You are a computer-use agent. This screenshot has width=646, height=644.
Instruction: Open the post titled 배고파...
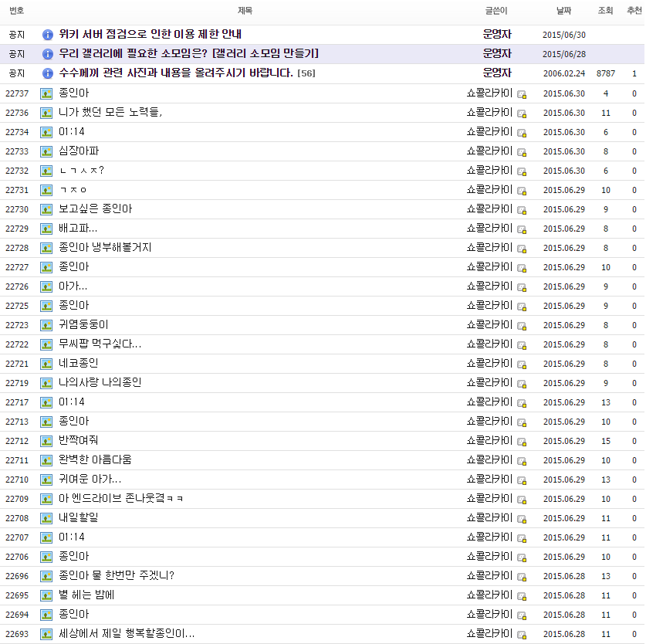pos(78,228)
